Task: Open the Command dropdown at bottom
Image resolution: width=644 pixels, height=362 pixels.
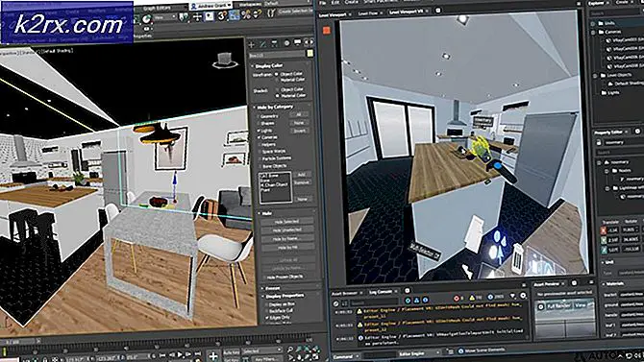Action: coord(346,356)
